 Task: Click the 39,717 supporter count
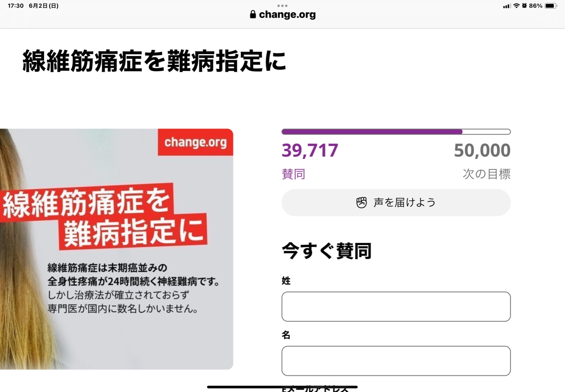310,150
